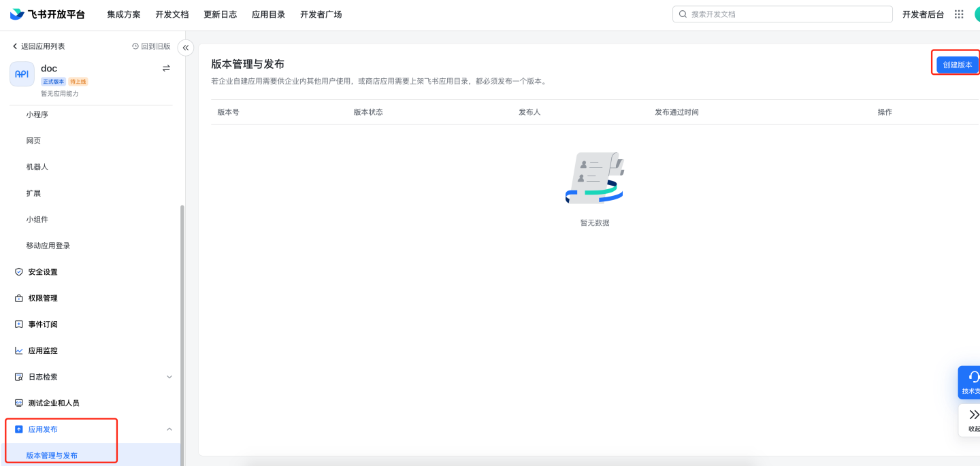Click the 创建版本 button
980x466 pixels.
(x=957, y=65)
